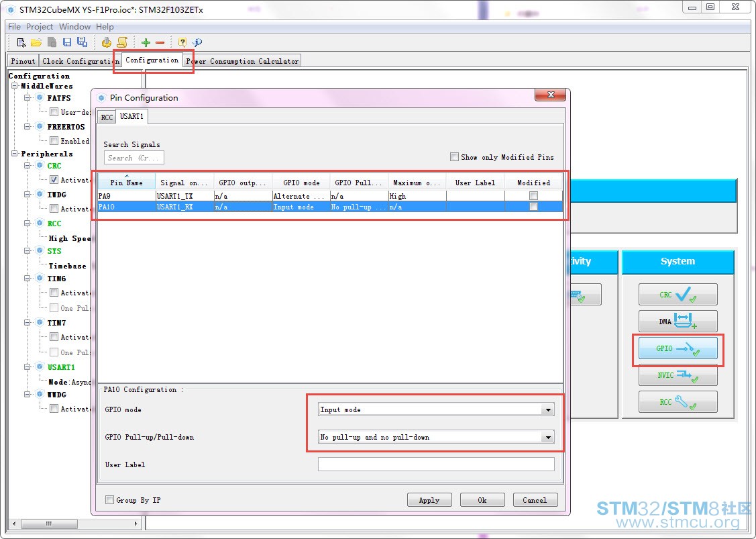Enable Show only Modified Pins checkbox
756x539 pixels.
(x=454, y=157)
